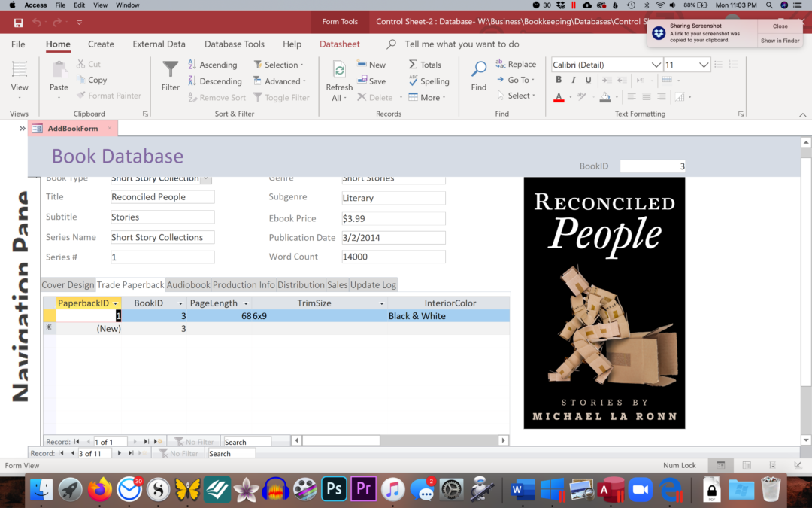Click the font color A icon
812x508 pixels.
559,97
